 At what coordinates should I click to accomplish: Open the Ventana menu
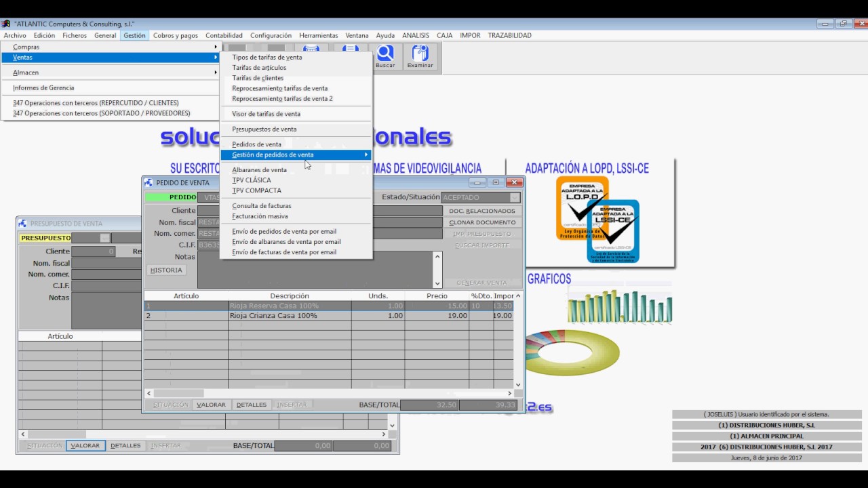pos(357,35)
